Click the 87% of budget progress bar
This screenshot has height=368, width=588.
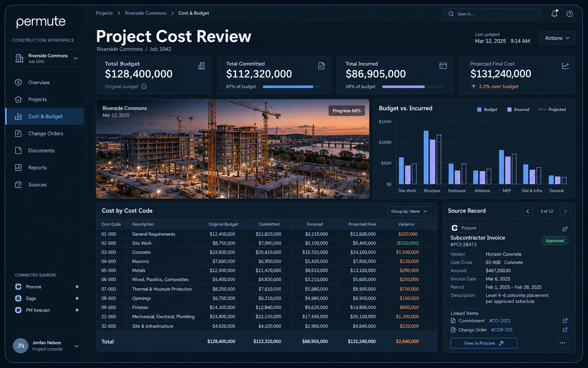(292, 87)
